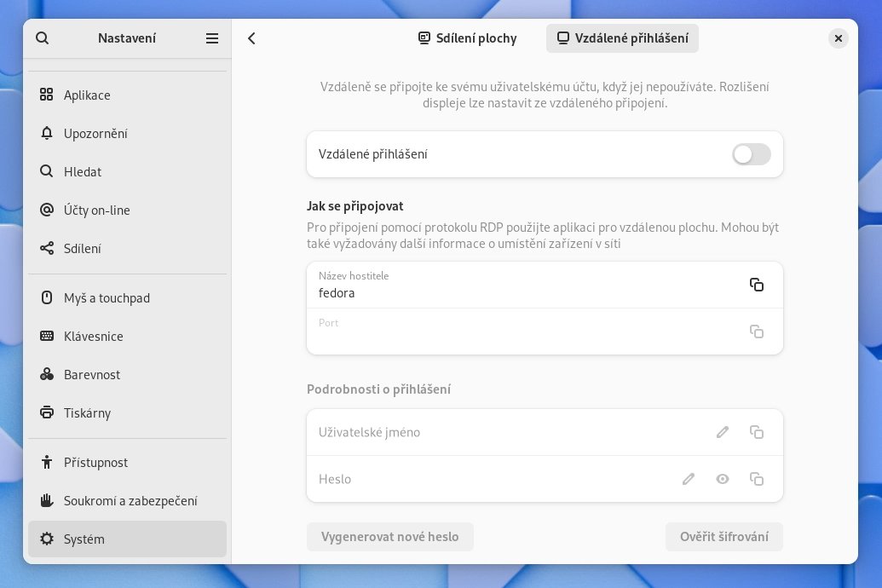
Task: Click the Podrobnosti o přihlášení heading
Action: coord(378,389)
